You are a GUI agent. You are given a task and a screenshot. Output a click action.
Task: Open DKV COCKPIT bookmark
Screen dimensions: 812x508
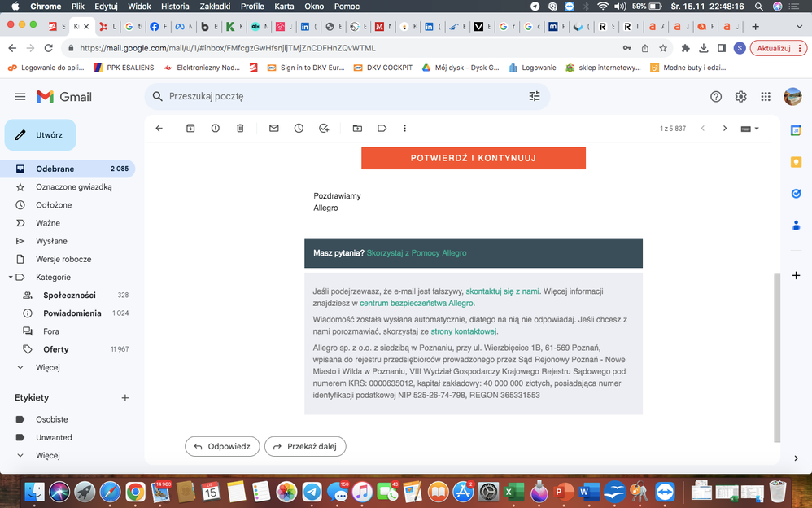[x=383, y=68]
